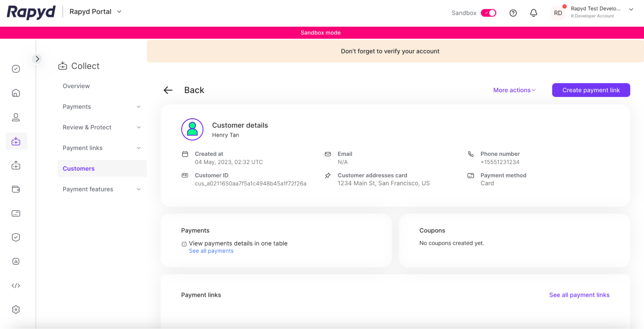Open the More actions dropdown
The height and width of the screenshot is (329, 644).
point(514,90)
